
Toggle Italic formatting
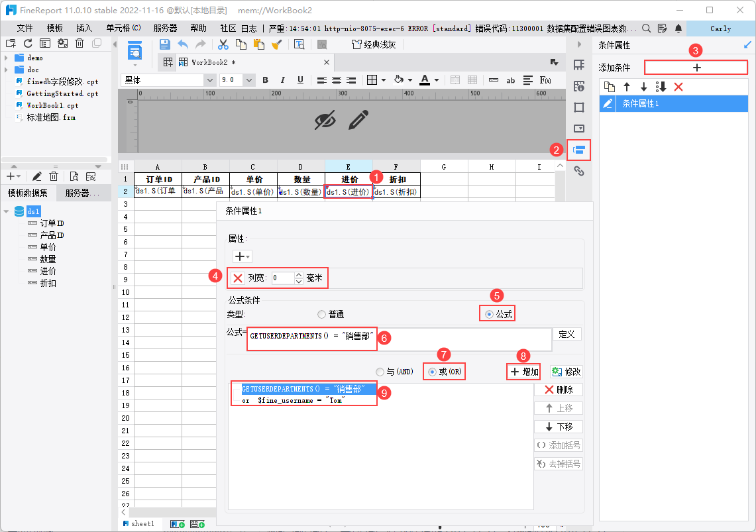click(x=282, y=80)
